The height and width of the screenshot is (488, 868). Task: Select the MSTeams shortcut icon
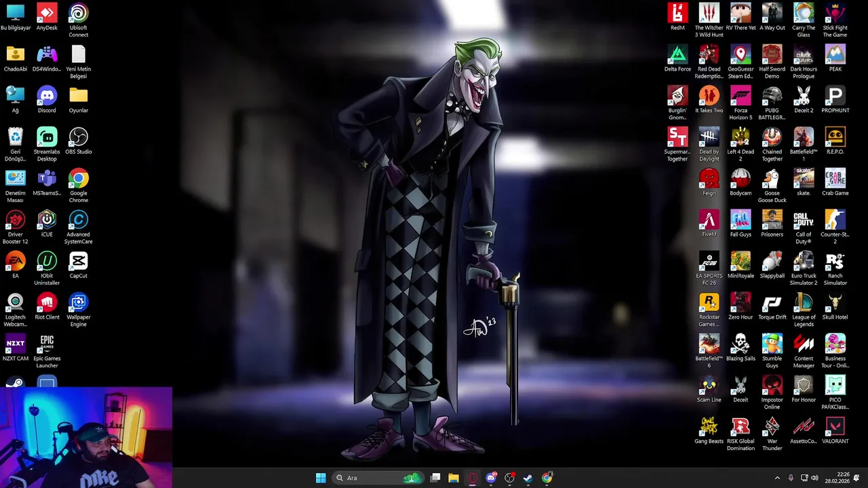coord(47,182)
